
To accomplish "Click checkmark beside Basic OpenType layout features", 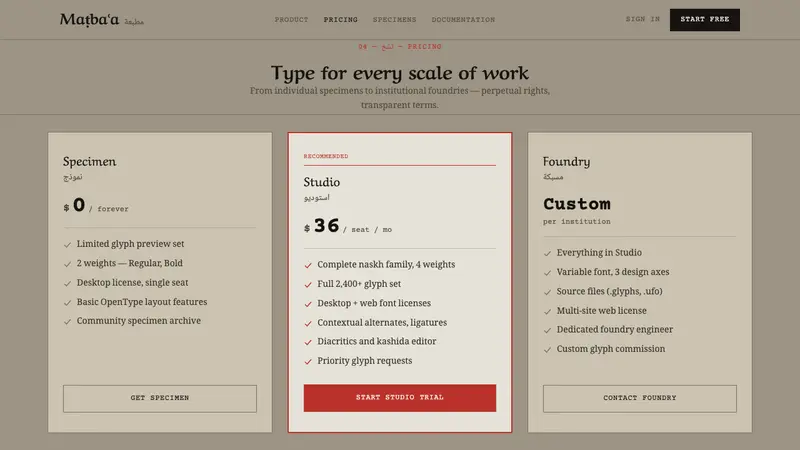I will click(x=67, y=303).
